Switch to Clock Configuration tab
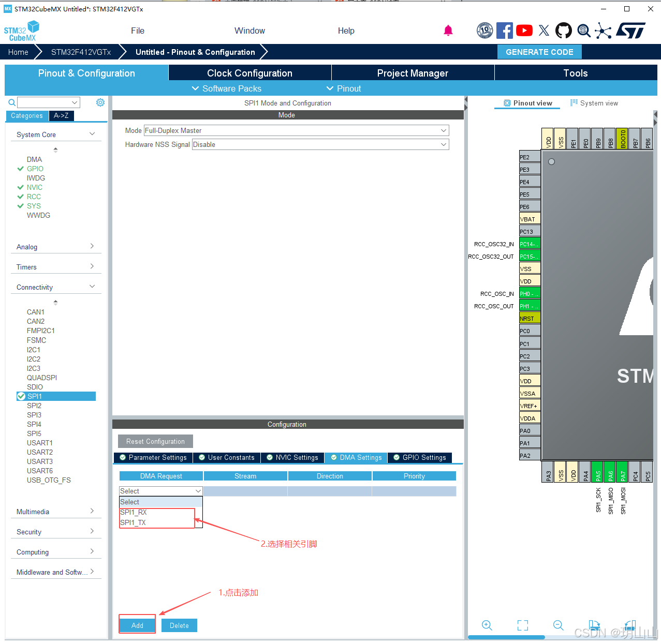This screenshot has width=661, height=644. tap(249, 73)
